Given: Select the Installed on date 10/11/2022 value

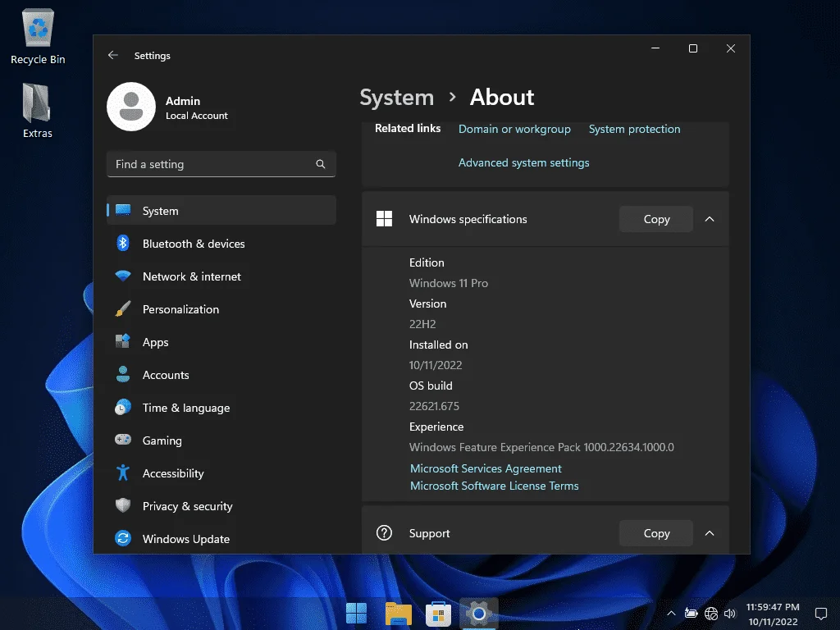Looking at the screenshot, I should 435,365.
